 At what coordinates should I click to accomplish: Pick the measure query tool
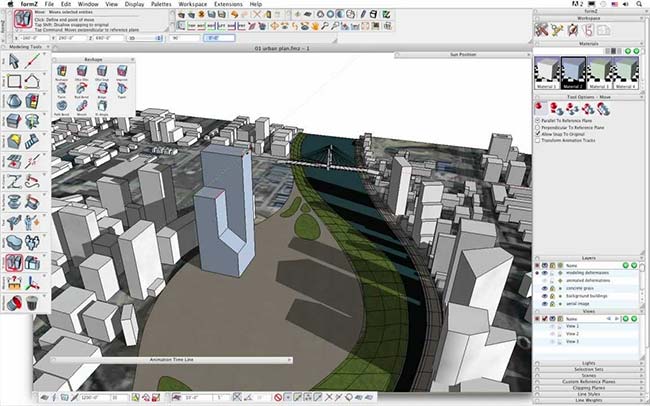[x=14, y=283]
